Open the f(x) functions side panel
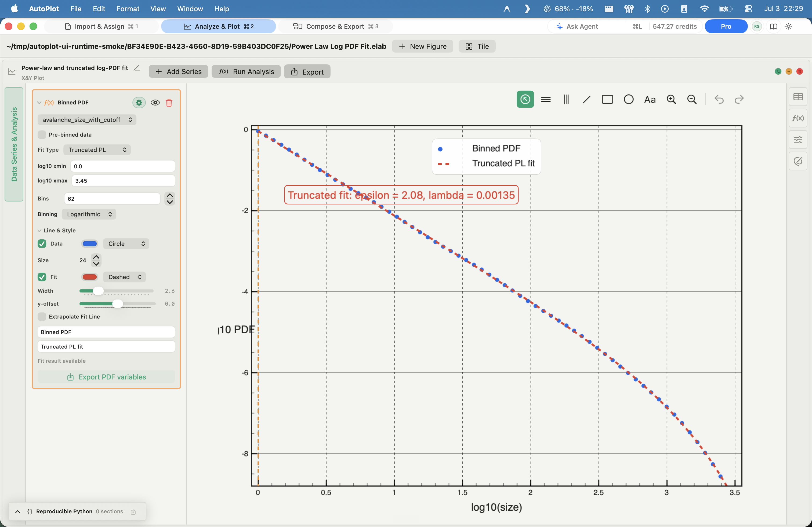The height and width of the screenshot is (527, 812). coord(798,118)
